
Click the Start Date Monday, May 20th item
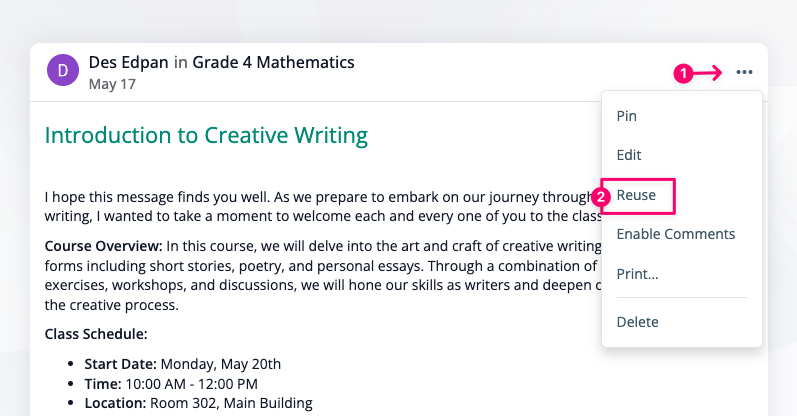point(182,364)
